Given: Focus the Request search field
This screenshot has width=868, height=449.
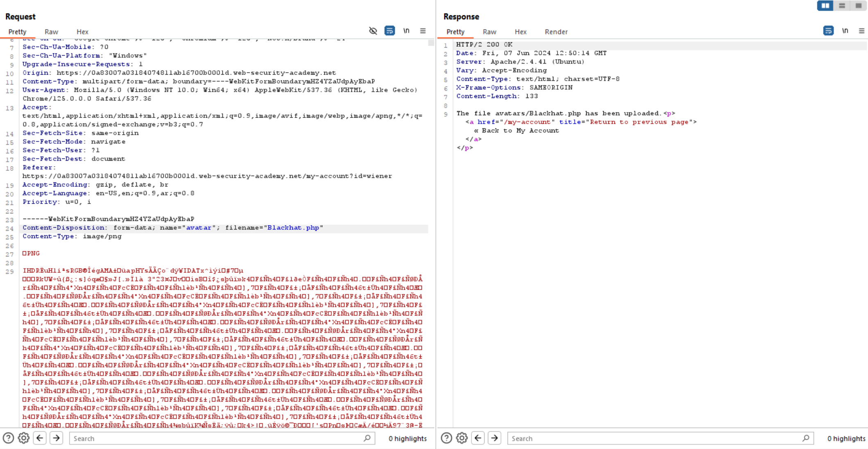Looking at the screenshot, I should [x=222, y=438].
